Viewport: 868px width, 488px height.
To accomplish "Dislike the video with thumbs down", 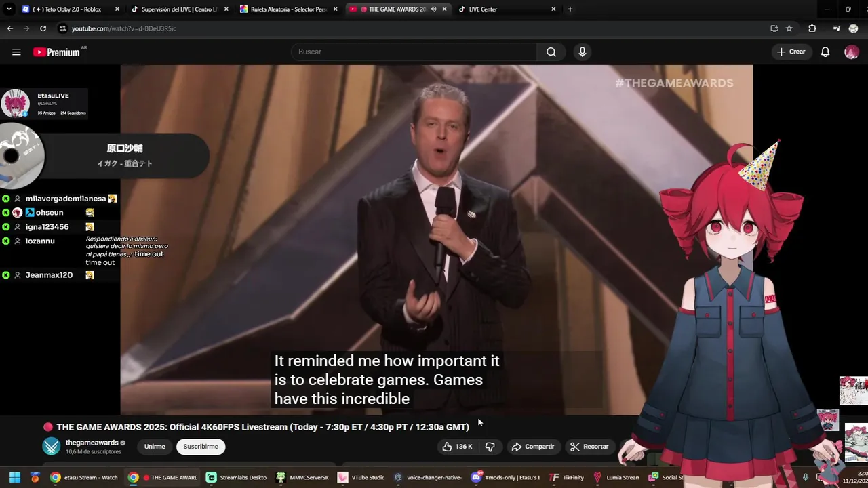I will [490, 447].
